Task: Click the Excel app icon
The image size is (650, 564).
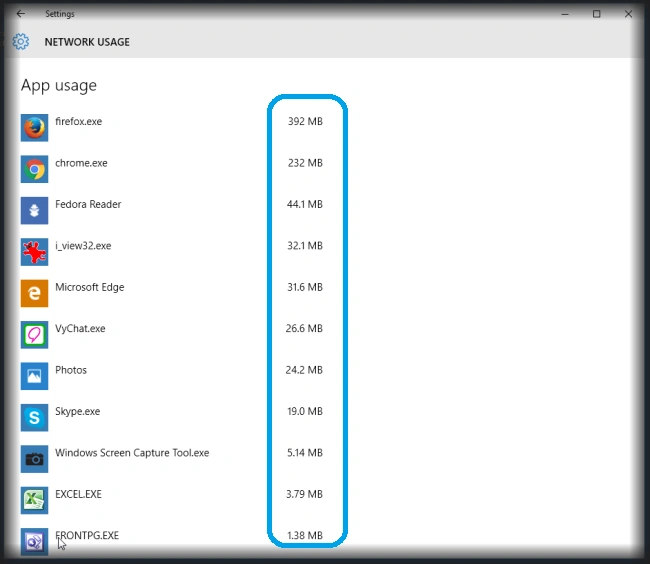Action: pos(34,501)
